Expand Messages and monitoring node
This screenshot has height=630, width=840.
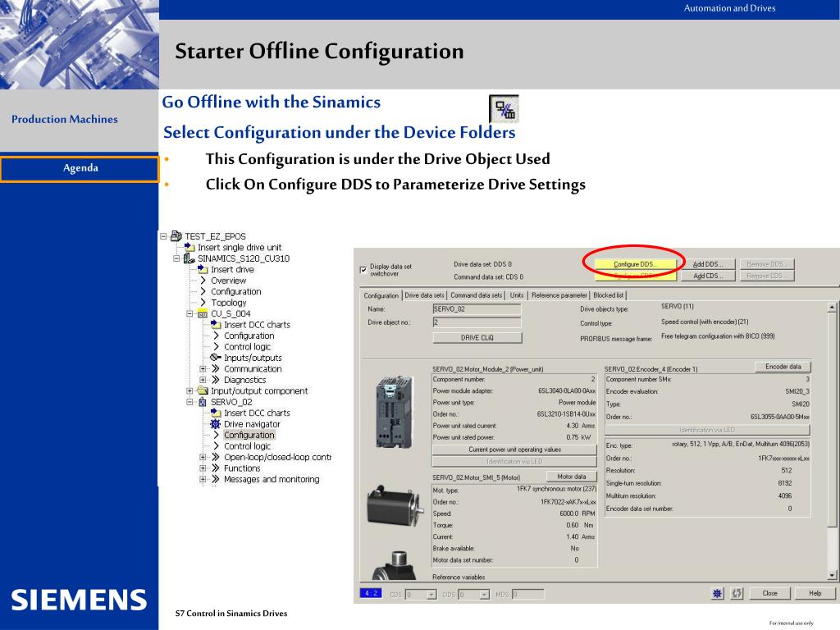[203, 479]
